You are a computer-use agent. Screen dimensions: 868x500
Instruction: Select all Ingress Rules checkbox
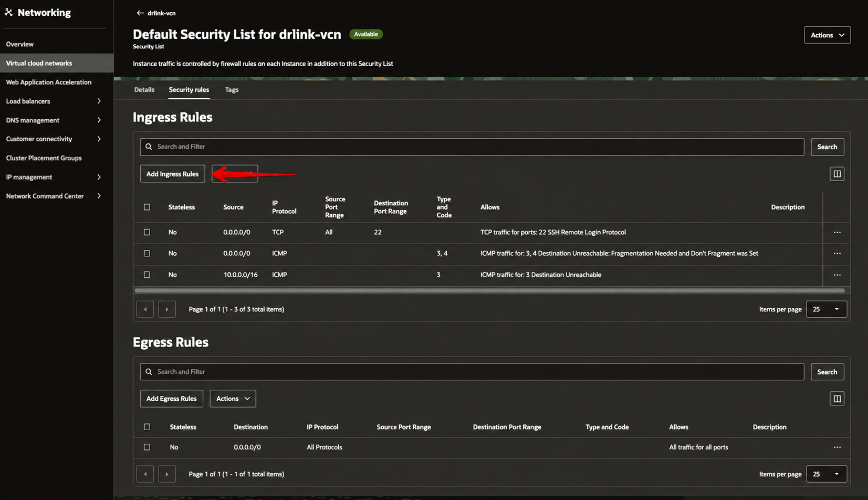147,207
